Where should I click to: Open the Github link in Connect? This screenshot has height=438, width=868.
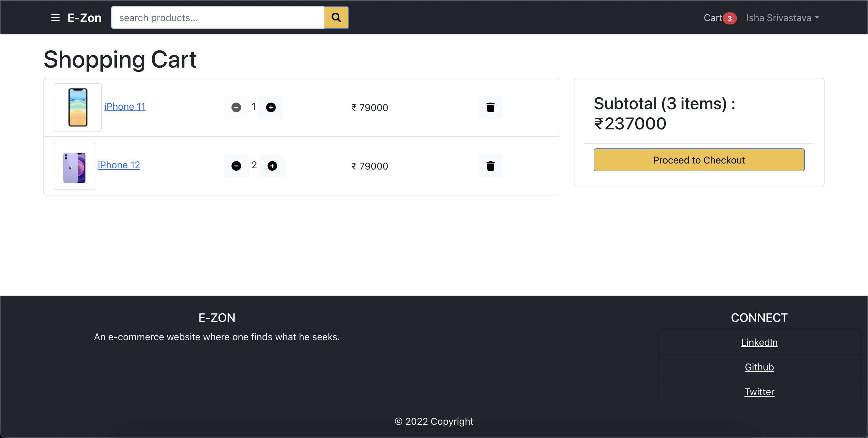click(759, 367)
